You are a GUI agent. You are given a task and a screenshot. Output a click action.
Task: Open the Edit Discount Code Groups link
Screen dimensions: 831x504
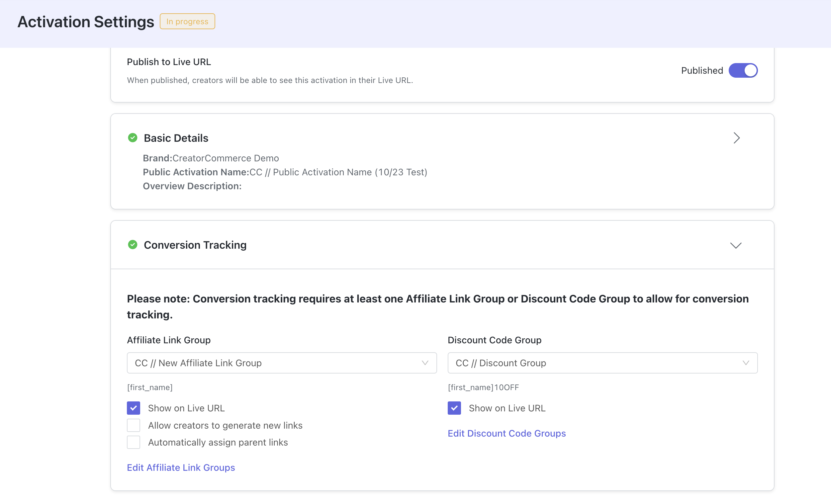(x=507, y=433)
